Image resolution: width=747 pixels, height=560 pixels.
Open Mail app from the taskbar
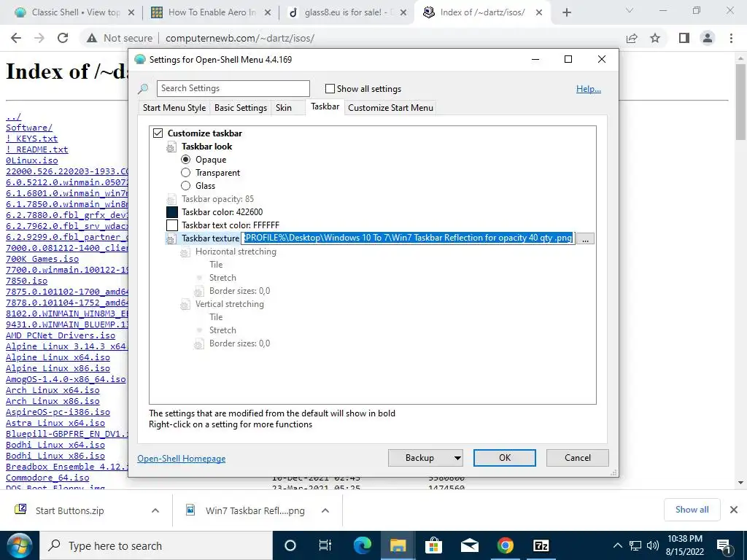click(469, 545)
